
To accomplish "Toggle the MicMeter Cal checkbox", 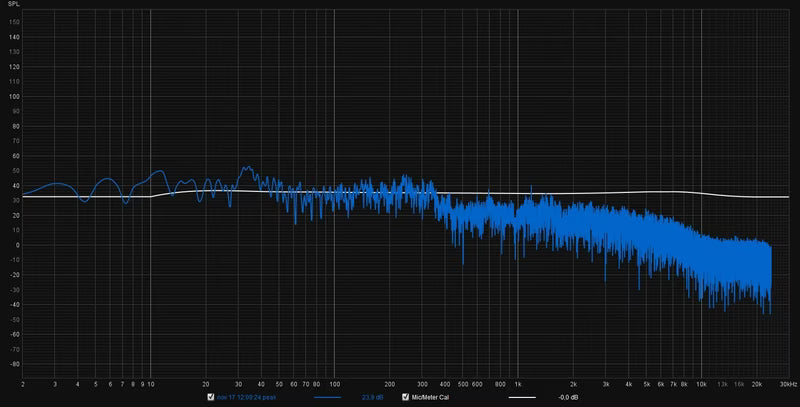I will tap(404, 397).
